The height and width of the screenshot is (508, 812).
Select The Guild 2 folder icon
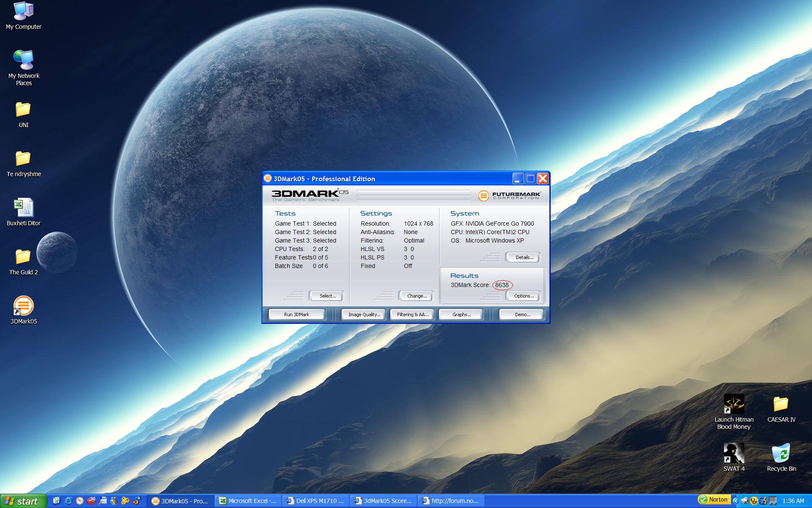pos(24,262)
